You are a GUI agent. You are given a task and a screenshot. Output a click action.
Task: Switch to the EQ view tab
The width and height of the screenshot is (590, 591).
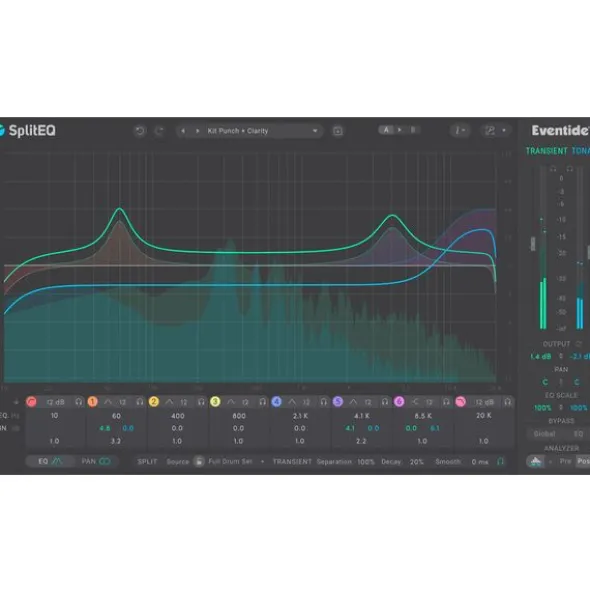(x=50, y=461)
